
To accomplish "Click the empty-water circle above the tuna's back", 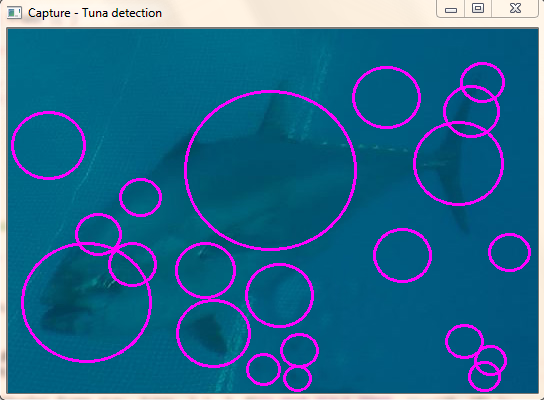I will tap(386, 97).
